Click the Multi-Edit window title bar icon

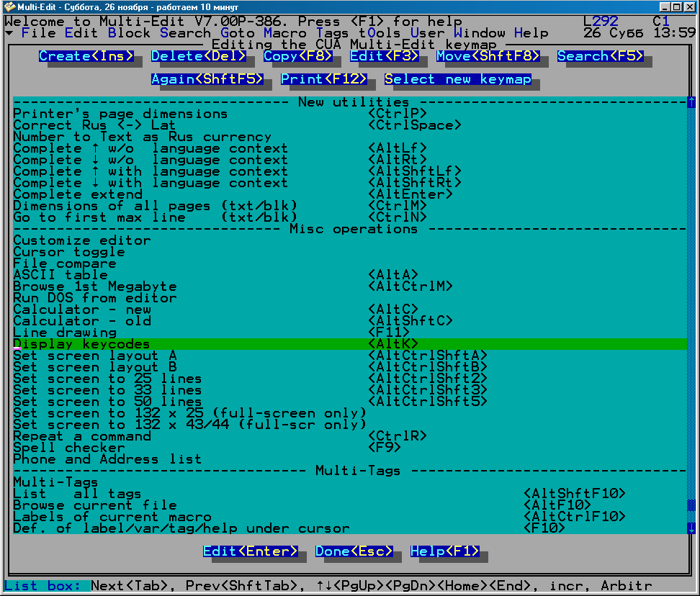tap(9, 6)
